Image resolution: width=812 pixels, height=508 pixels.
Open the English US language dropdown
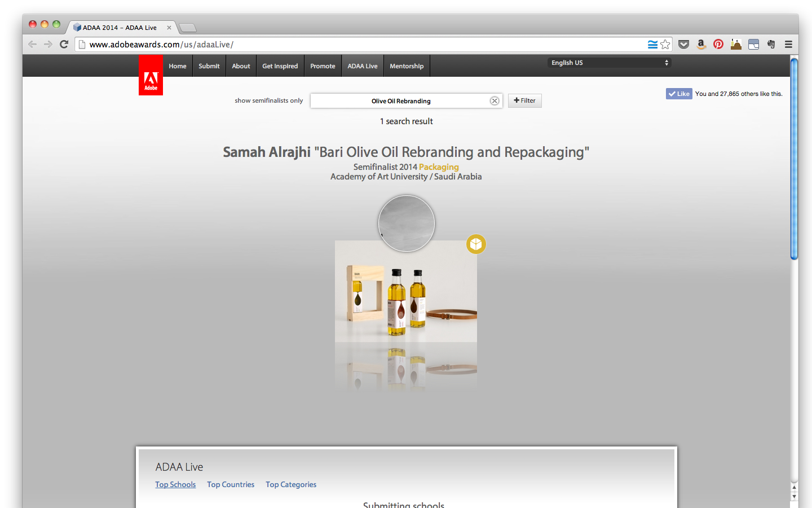tap(610, 63)
